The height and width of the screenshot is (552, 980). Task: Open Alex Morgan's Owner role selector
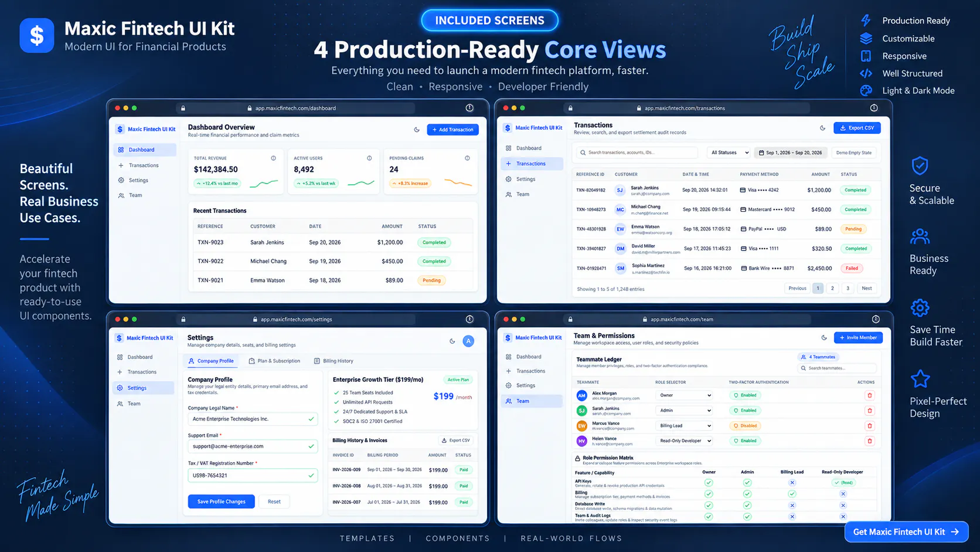(x=685, y=395)
